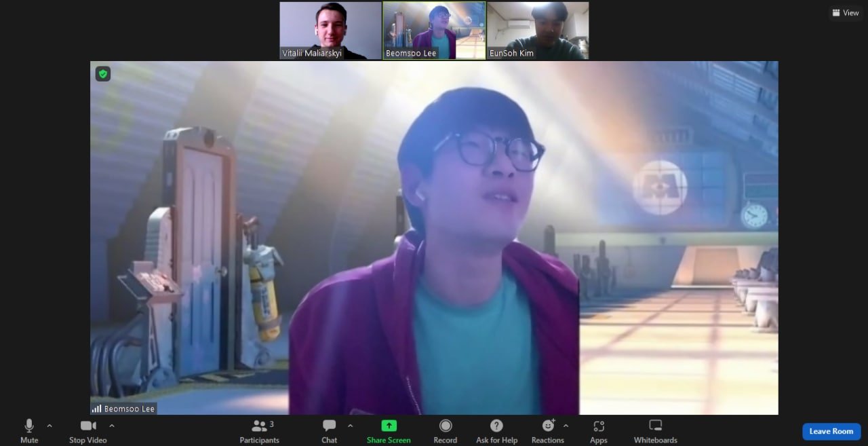Open the Participants panel

coord(259,431)
